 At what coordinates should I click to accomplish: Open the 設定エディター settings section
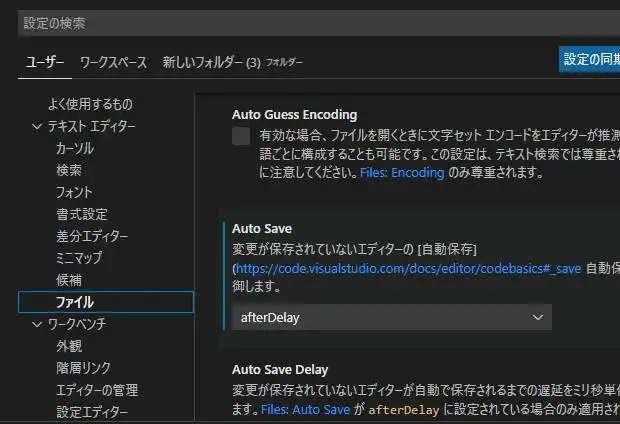click(92, 412)
